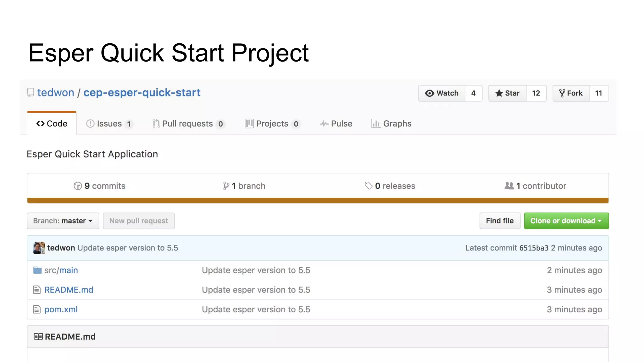Image resolution: width=644 pixels, height=362 pixels.
Task: Open the src/main folder
Action: 61,270
